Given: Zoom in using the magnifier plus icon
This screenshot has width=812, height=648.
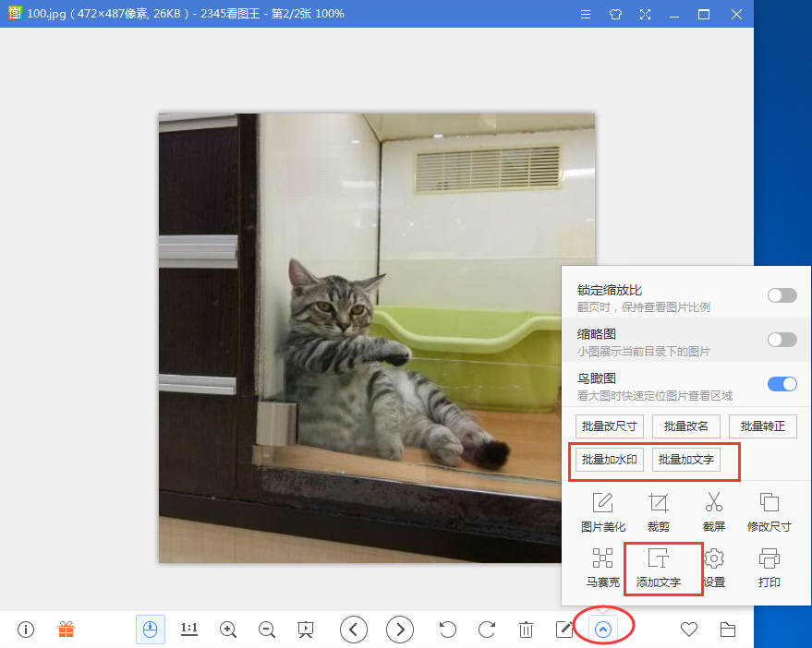Looking at the screenshot, I should (227, 629).
